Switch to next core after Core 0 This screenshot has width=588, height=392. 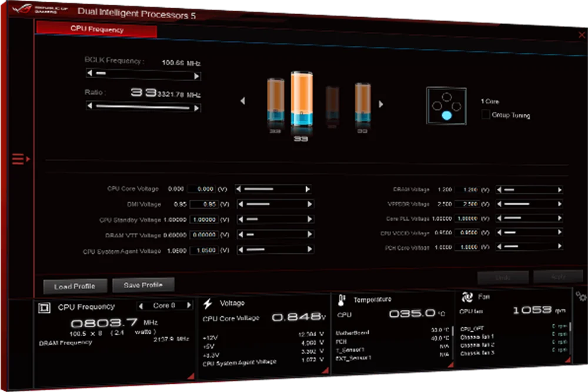189,306
